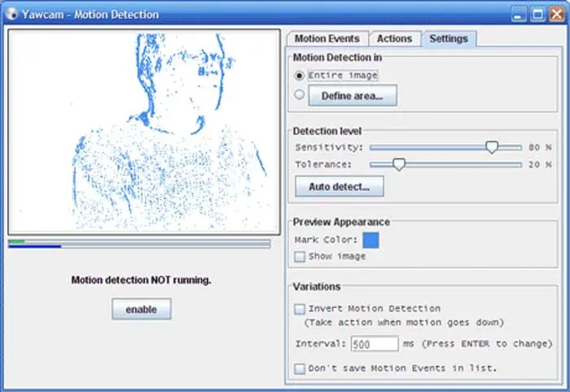Select the Define area radio button
570x392 pixels.
tap(299, 94)
